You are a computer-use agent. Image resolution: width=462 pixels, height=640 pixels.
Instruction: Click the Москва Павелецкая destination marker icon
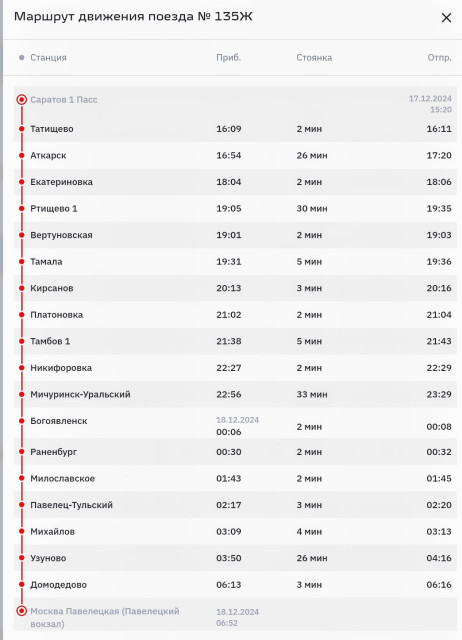pos(22,611)
